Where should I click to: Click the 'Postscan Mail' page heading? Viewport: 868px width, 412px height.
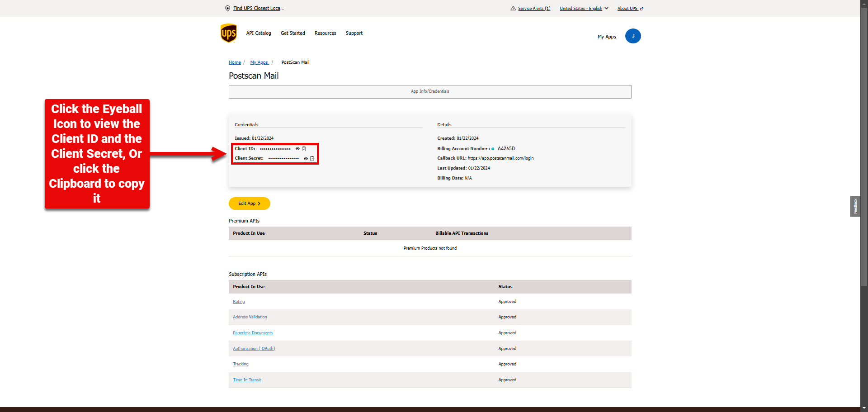point(254,76)
